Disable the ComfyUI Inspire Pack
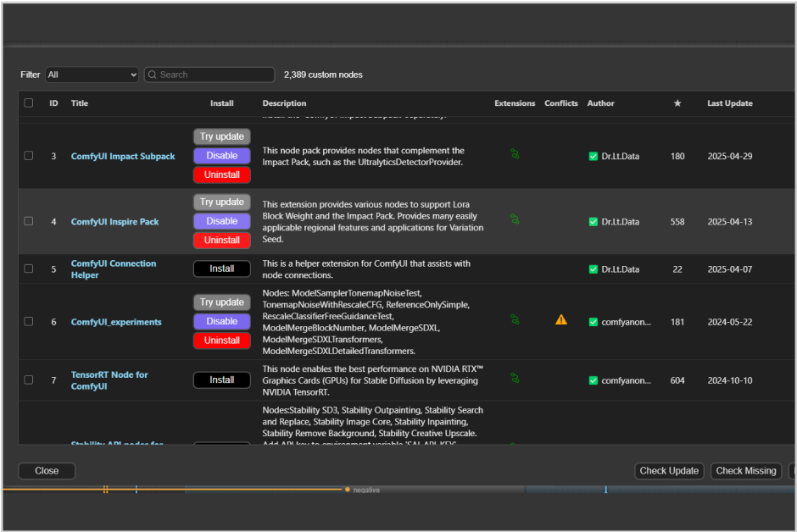 click(222, 221)
